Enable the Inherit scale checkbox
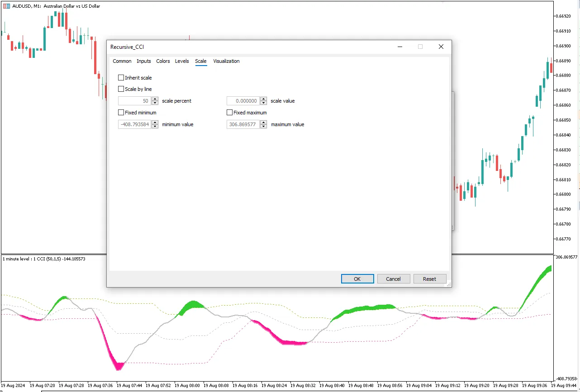The height and width of the screenshot is (392, 580). (121, 78)
